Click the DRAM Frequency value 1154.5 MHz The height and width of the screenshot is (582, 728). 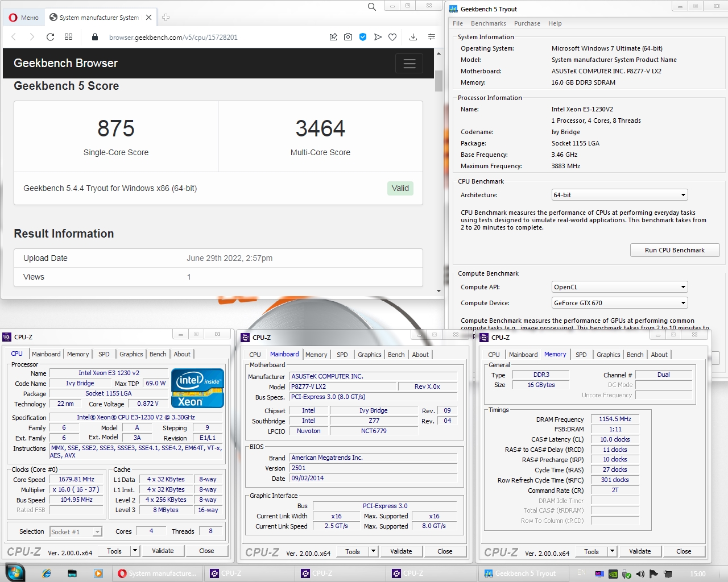click(x=615, y=419)
